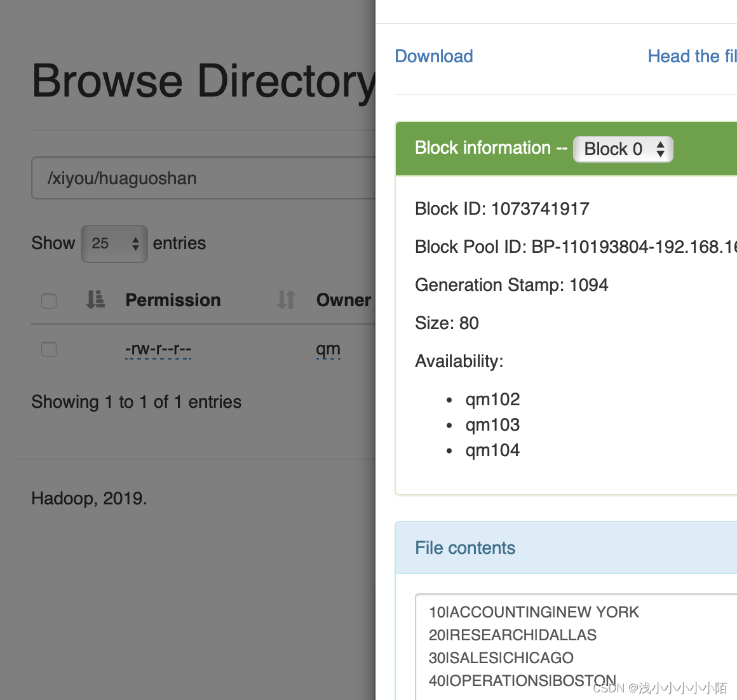Click the -rw-r--r-- permission link
Viewport: 737px width, 700px height.
[x=158, y=349]
